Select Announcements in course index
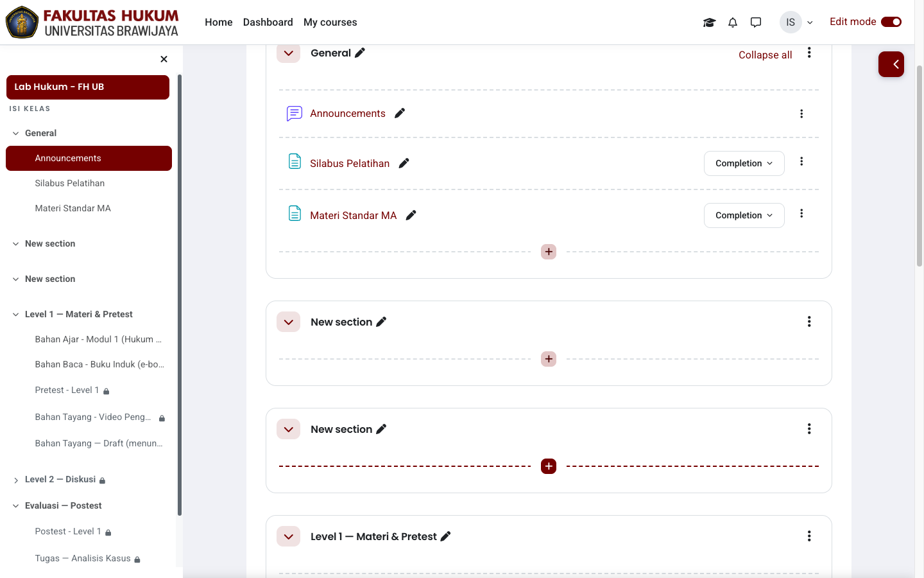This screenshot has width=924, height=578. (x=89, y=158)
